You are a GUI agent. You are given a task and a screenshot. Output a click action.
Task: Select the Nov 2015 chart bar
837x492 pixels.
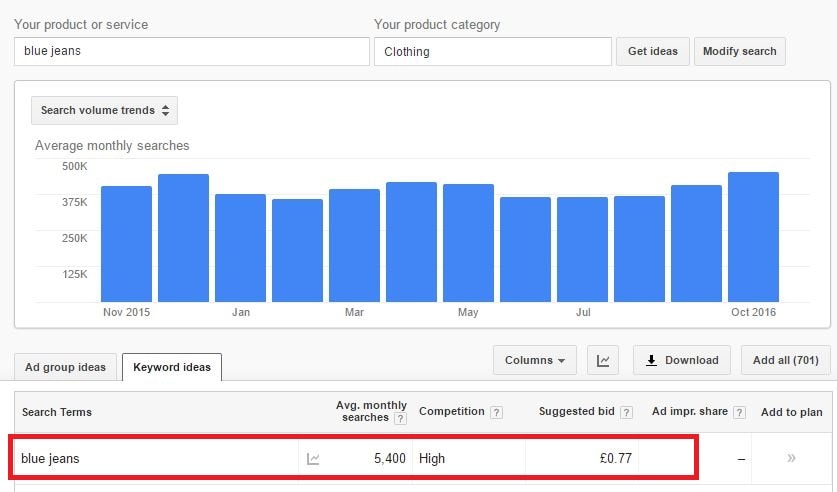[127, 244]
